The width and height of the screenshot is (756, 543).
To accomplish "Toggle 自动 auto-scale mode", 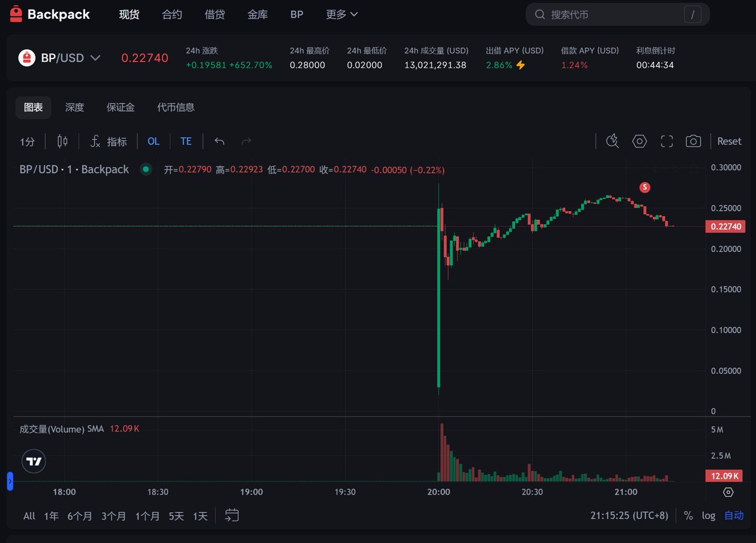I will [x=733, y=515].
